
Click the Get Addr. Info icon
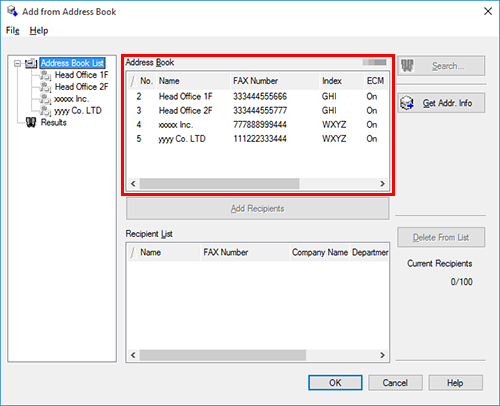(407, 103)
